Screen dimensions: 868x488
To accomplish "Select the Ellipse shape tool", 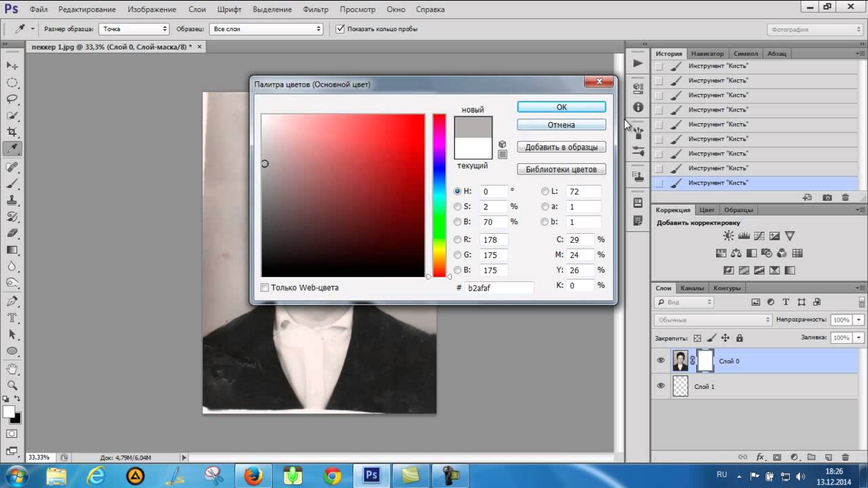I will [12, 351].
